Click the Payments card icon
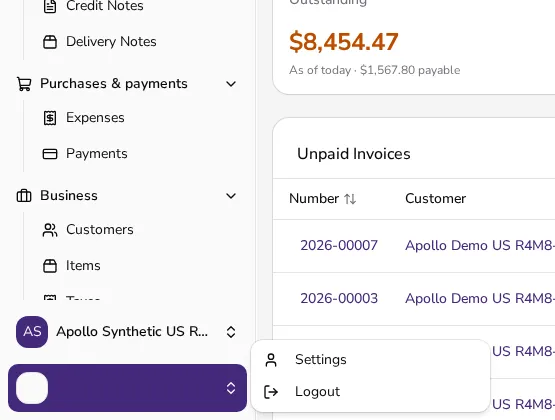 coord(50,154)
